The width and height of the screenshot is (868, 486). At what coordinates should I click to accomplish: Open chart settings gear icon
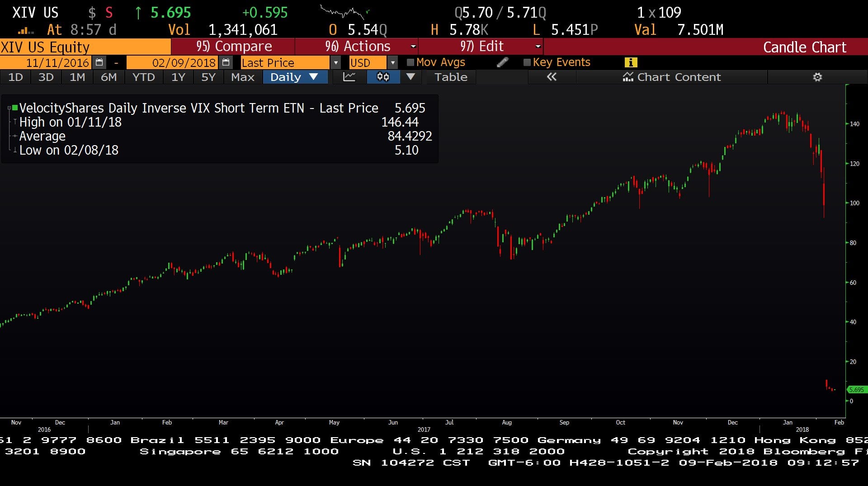click(x=817, y=77)
